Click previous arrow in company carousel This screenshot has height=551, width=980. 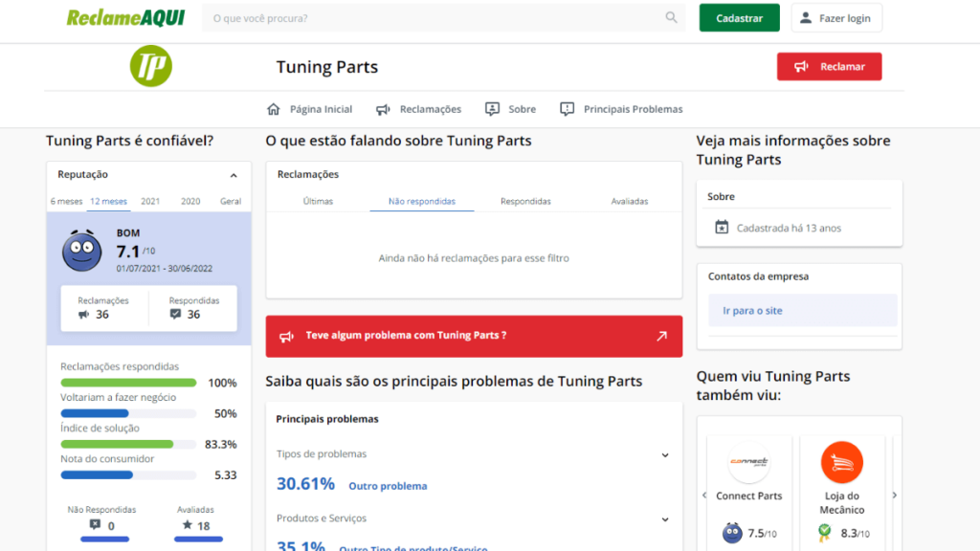coord(704,496)
